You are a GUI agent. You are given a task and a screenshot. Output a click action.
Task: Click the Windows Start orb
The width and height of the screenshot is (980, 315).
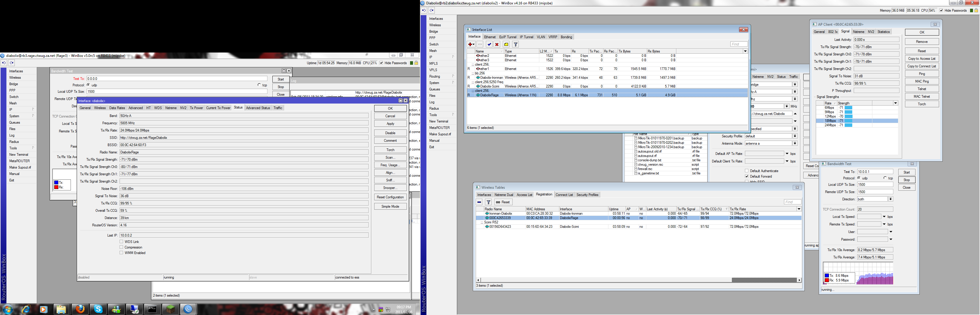tap(8, 309)
